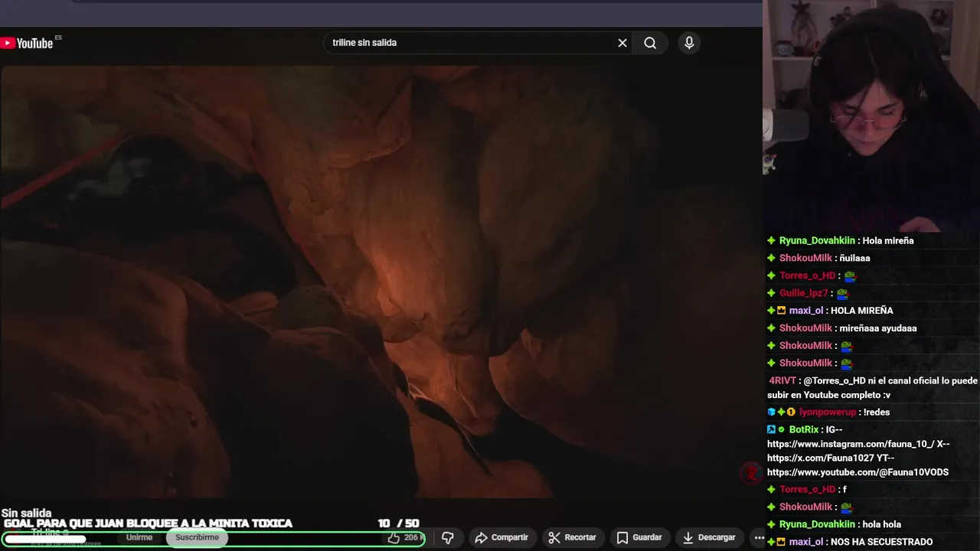980x551 pixels.
Task: Click the streamer webcam overlay
Action: (871, 115)
